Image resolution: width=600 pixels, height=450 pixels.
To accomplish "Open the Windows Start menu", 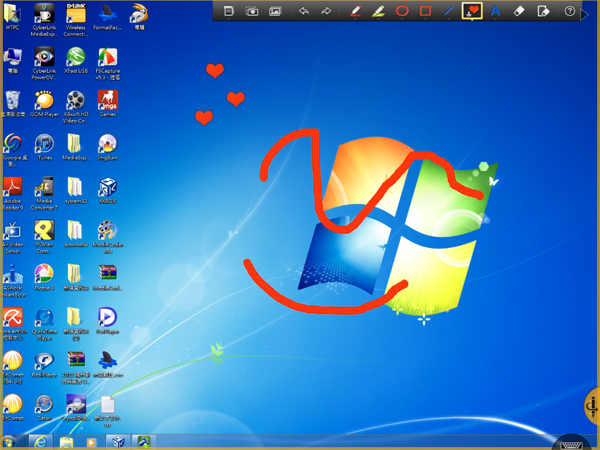I will click(8, 443).
